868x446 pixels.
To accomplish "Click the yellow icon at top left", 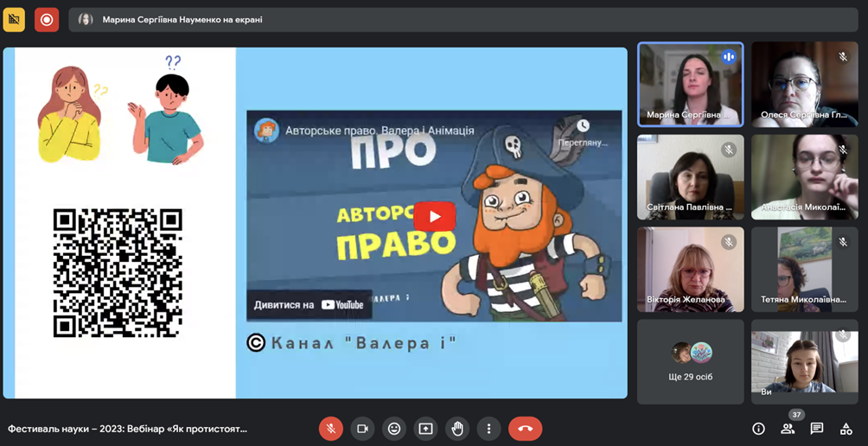I will point(14,19).
